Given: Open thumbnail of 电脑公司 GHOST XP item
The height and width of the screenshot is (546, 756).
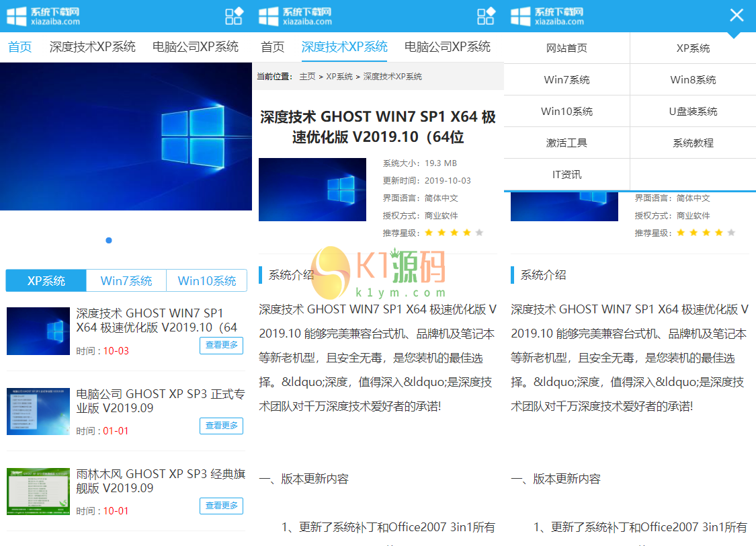Looking at the screenshot, I should point(38,412).
